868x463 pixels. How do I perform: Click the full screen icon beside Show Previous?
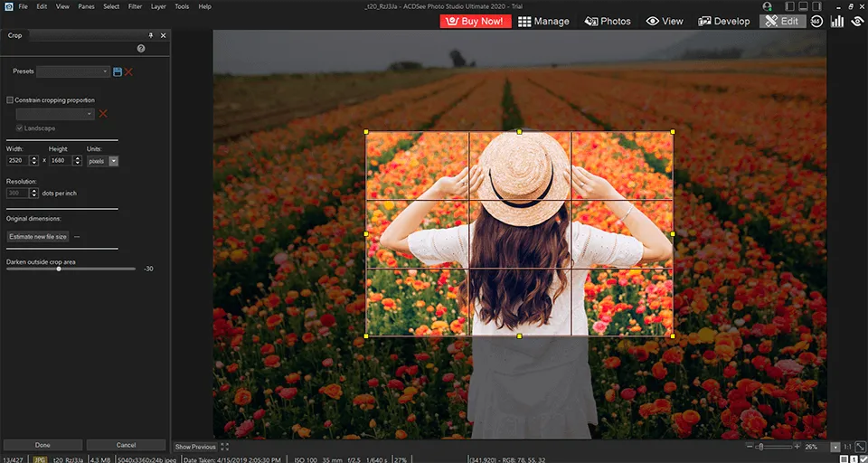[x=225, y=447]
